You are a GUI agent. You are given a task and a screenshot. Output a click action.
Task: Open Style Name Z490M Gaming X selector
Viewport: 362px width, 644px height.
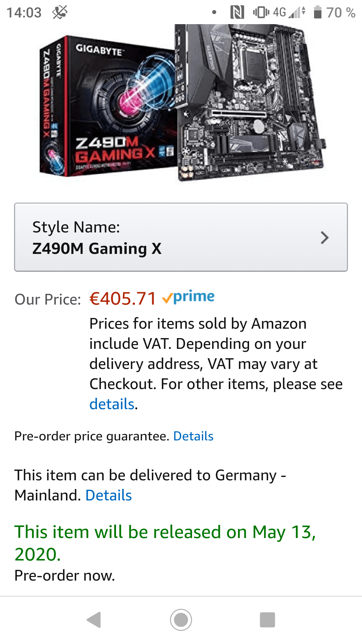[x=181, y=237]
